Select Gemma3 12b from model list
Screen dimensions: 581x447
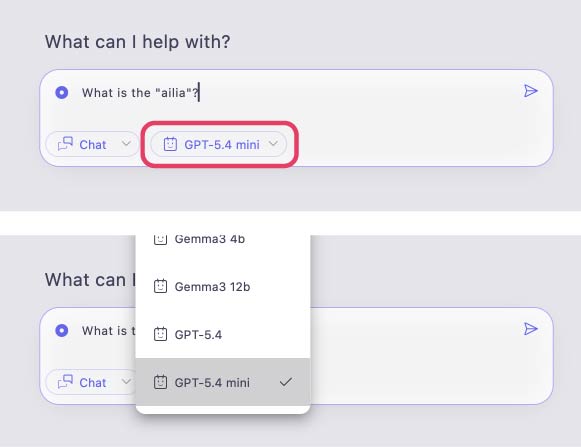click(x=223, y=287)
